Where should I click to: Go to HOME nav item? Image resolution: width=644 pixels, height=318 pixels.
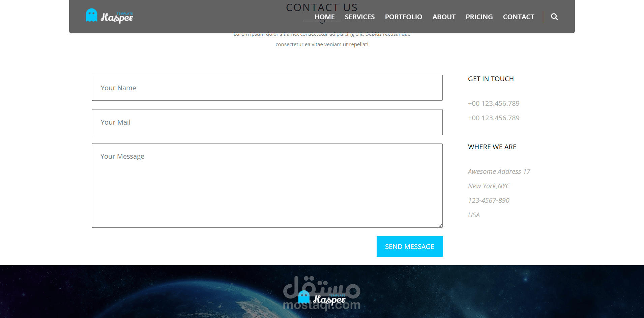[324, 17]
